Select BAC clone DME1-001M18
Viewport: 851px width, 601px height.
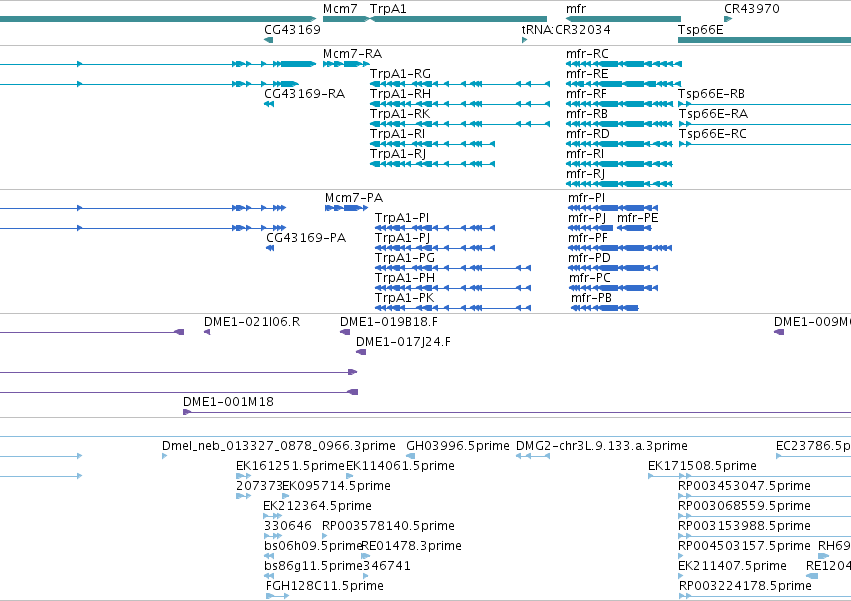[x=517, y=413]
